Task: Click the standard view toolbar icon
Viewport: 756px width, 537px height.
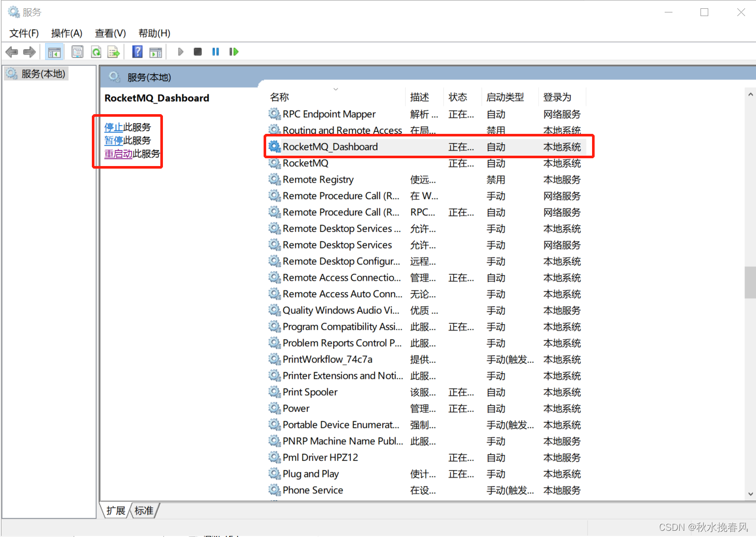Action: (156, 51)
